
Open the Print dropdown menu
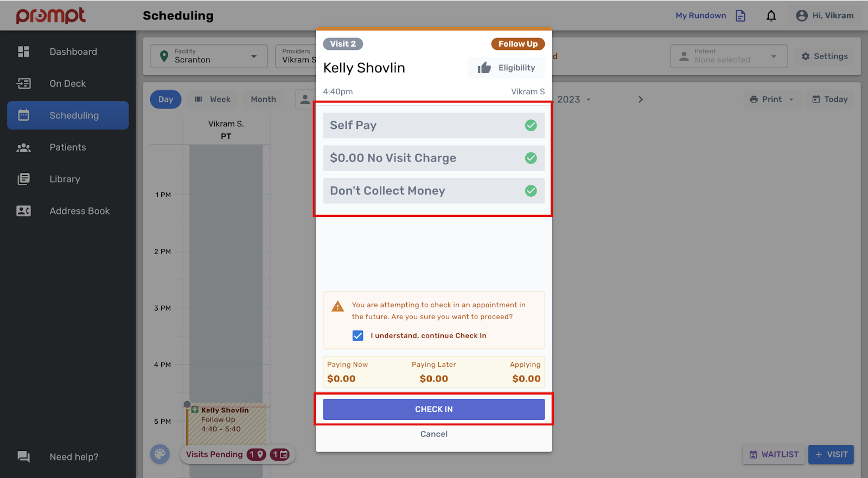[772, 99]
